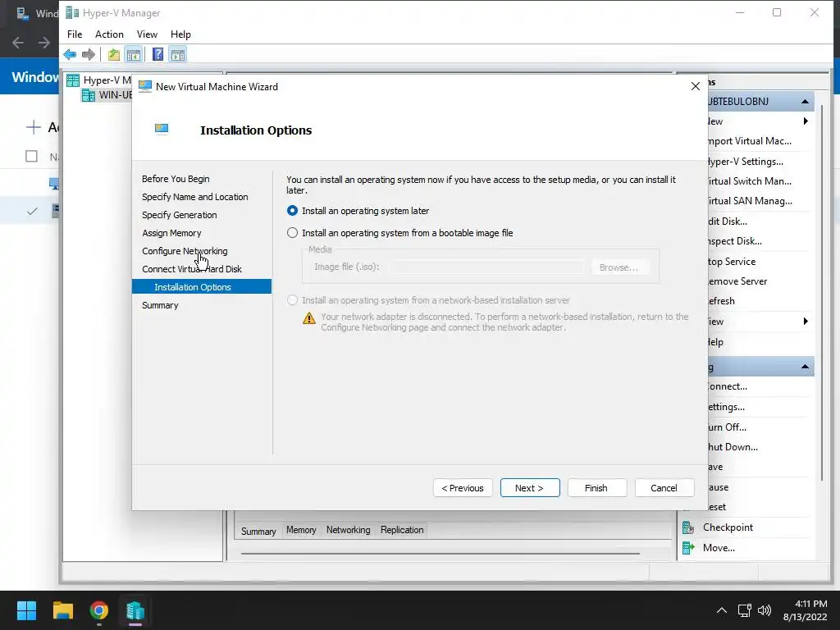
Task: Click the Inspect Disk... action
Action: click(x=735, y=241)
